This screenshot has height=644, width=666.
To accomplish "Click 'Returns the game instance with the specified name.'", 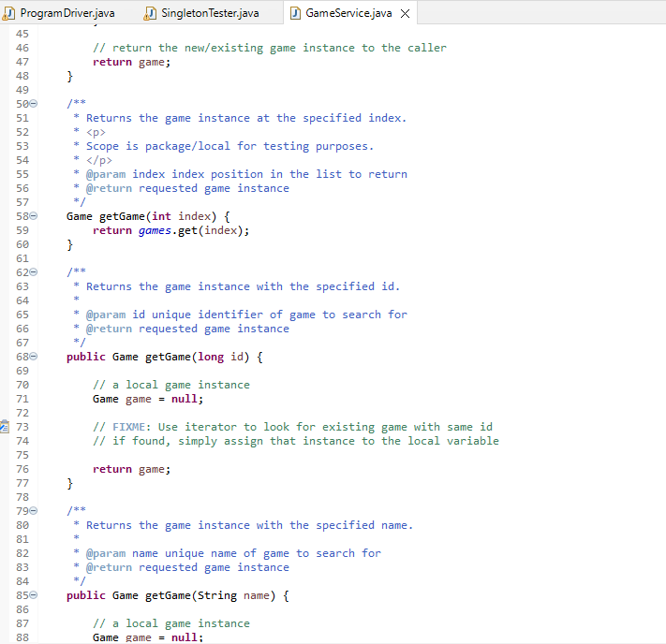I will point(249,525).
